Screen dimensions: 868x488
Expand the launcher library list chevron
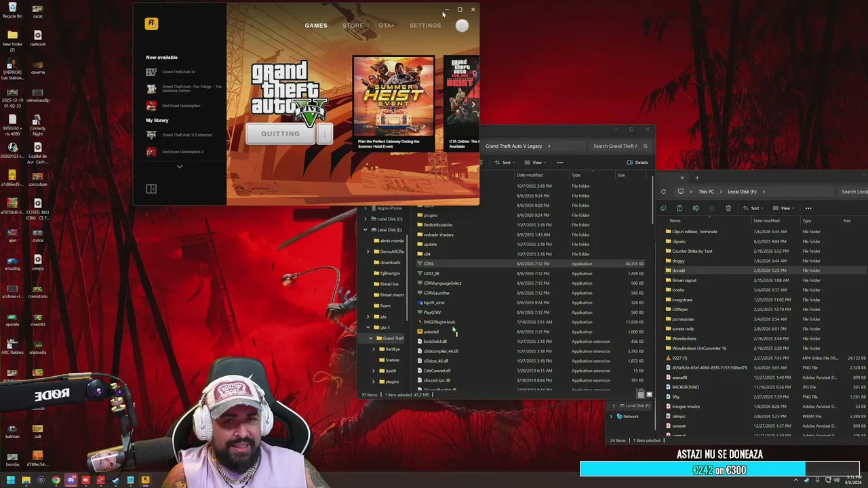tap(180, 166)
